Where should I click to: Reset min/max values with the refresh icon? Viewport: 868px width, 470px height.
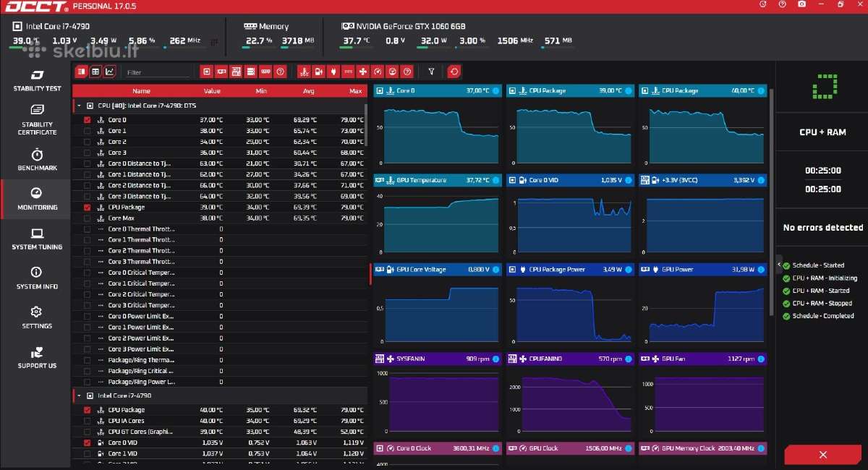pyautogui.click(x=454, y=72)
